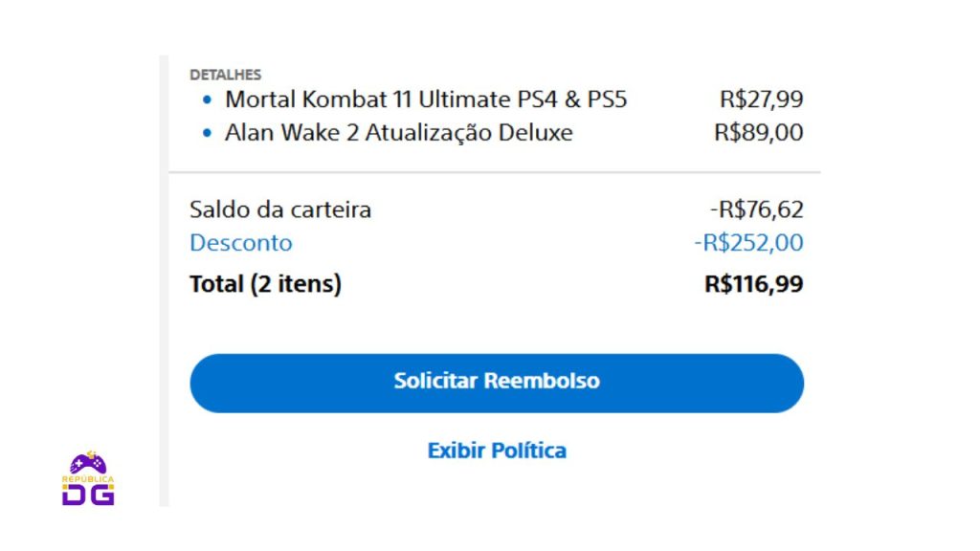980x551 pixels.
Task: Click the Solicitar Reembolso button
Action: pos(497,383)
